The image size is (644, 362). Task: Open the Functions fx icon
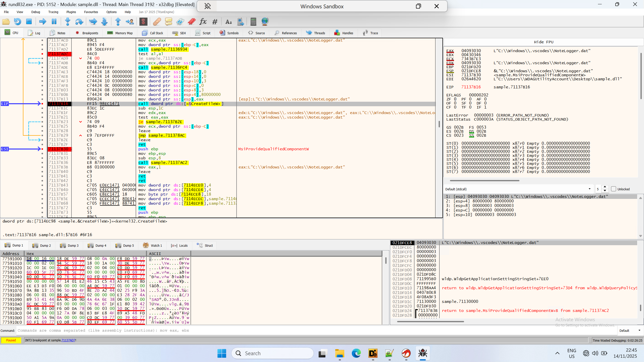(x=203, y=22)
